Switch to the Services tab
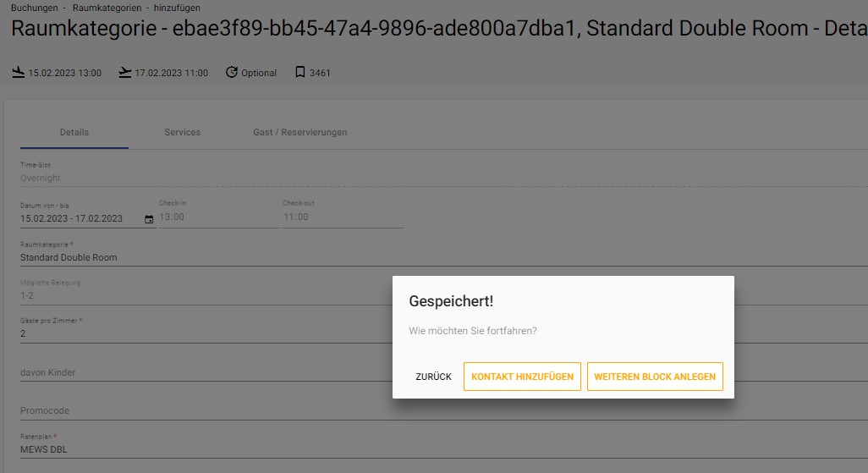The image size is (868, 473). pos(182,132)
